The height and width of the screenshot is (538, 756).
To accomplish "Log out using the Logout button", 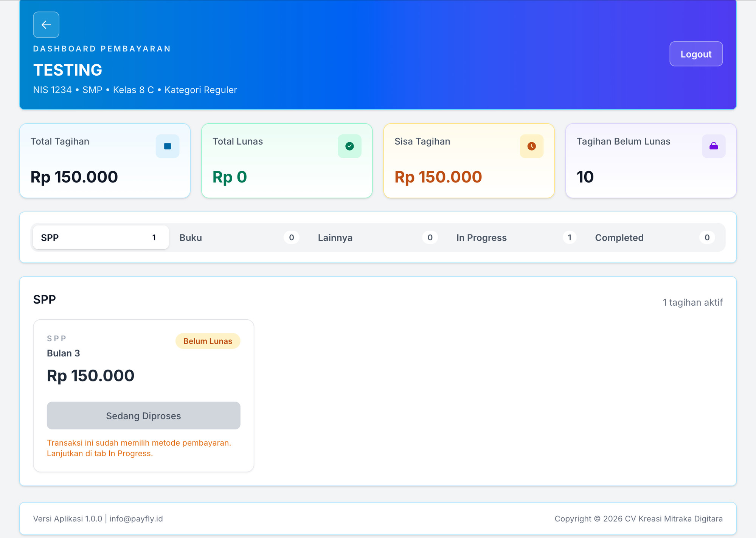I will pos(696,54).
